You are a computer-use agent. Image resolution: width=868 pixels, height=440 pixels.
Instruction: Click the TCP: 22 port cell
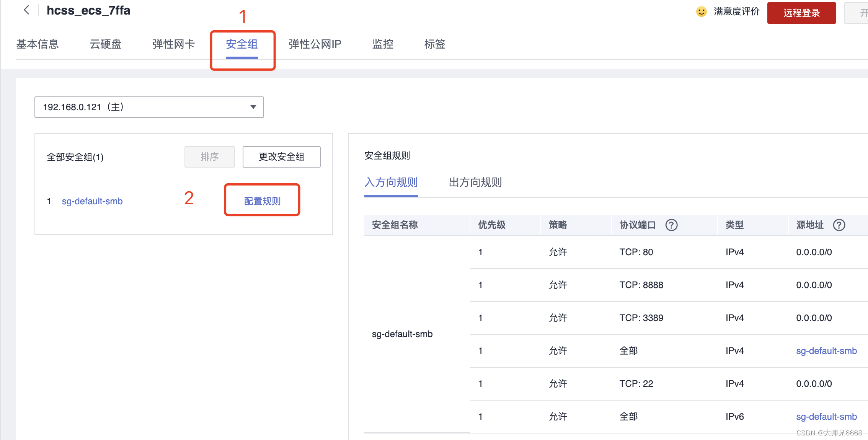tap(636, 384)
